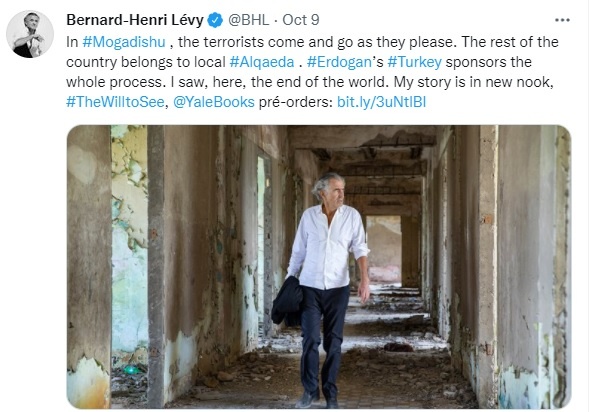Click the bright doorway at corridor's end in photo
Image resolution: width=597 pixels, height=412 pixels.
point(383,249)
